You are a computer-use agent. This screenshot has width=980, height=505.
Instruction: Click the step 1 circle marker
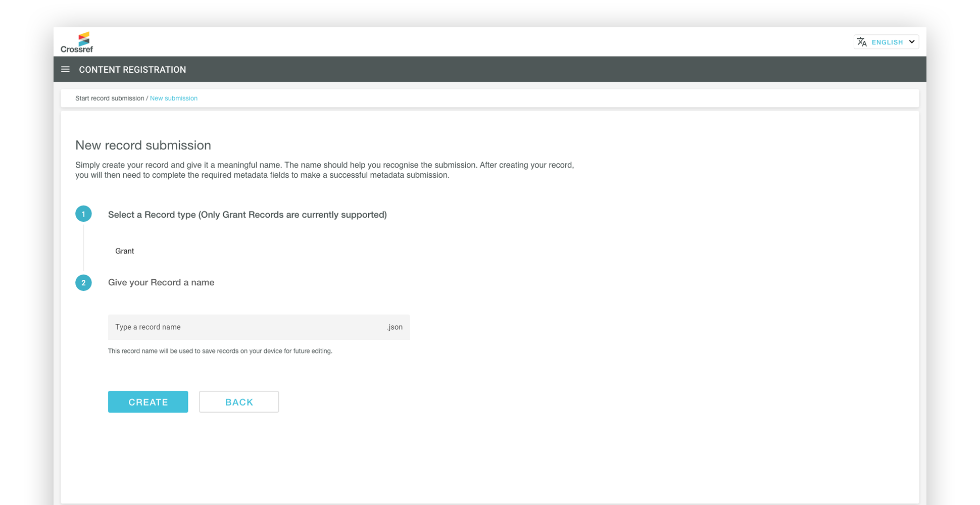[x=83, y=214]
